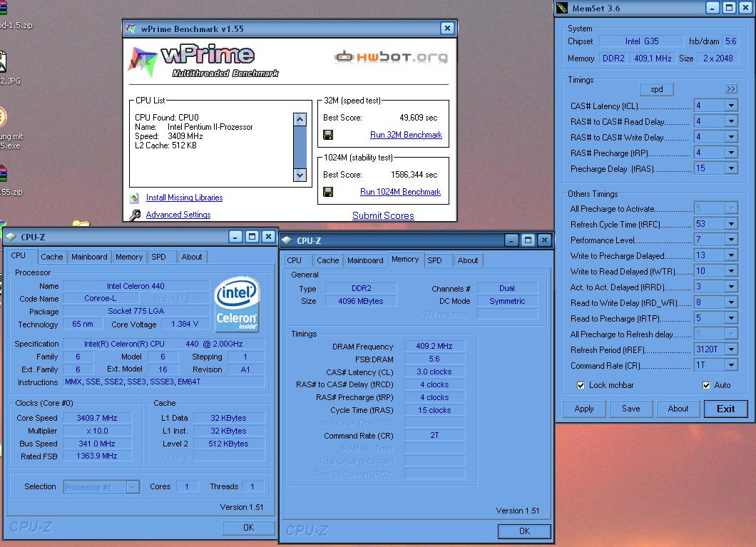Click the wPrime title bar icon
This screenshot has height=547, width=756.
coord(131,29)
